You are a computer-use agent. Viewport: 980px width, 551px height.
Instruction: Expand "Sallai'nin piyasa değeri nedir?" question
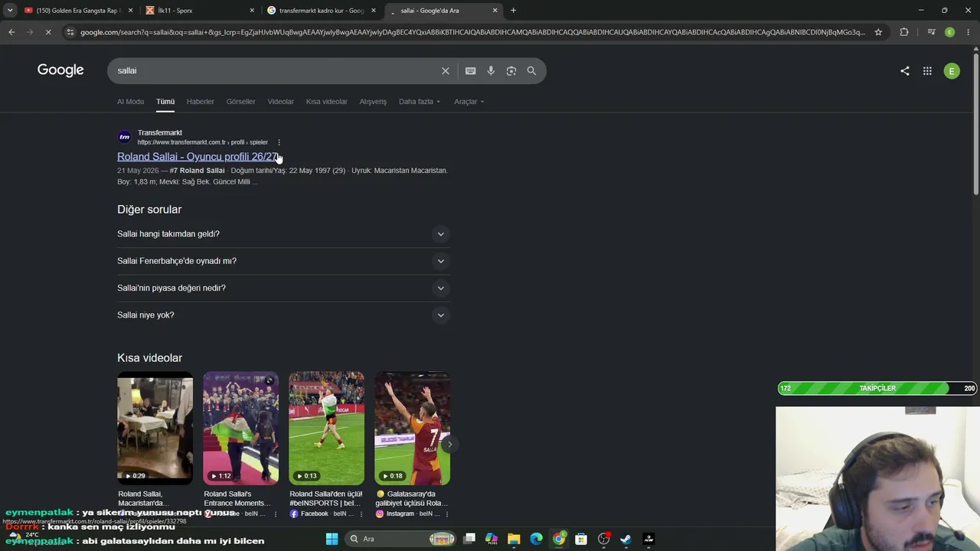[x=283, y=288]
